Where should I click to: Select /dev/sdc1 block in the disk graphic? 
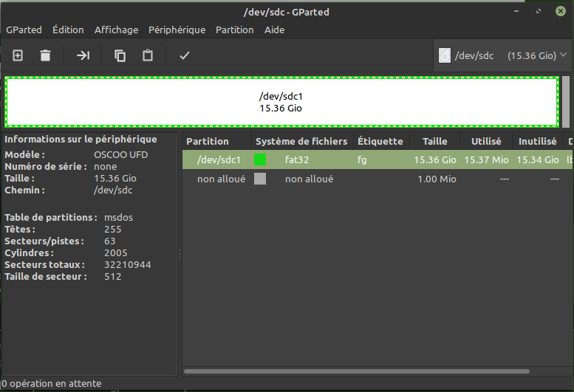tap(281, 102)
